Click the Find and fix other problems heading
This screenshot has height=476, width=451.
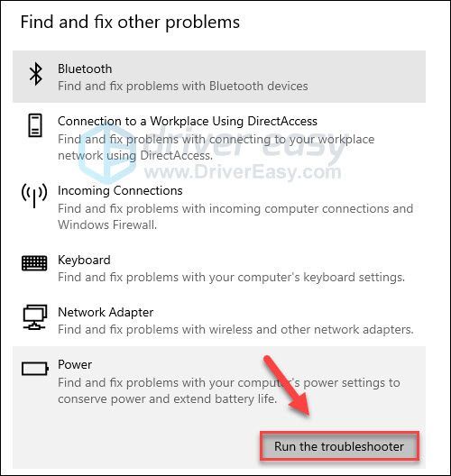pyautogui.click(x=130, y=23)
